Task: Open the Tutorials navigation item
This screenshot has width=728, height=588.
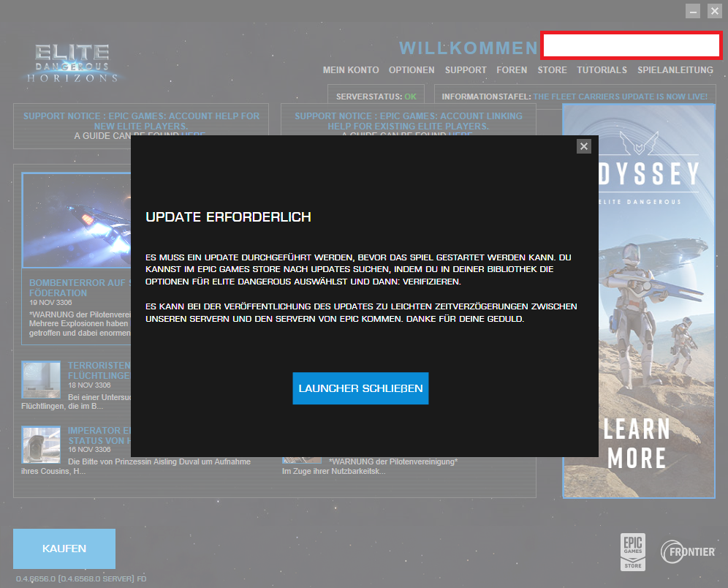Action: 602,70
